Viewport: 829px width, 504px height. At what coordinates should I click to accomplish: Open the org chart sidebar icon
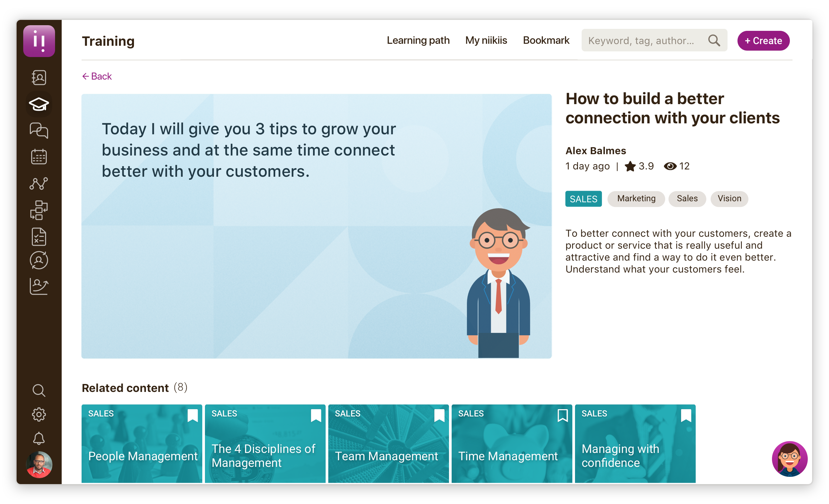point(39,210)
